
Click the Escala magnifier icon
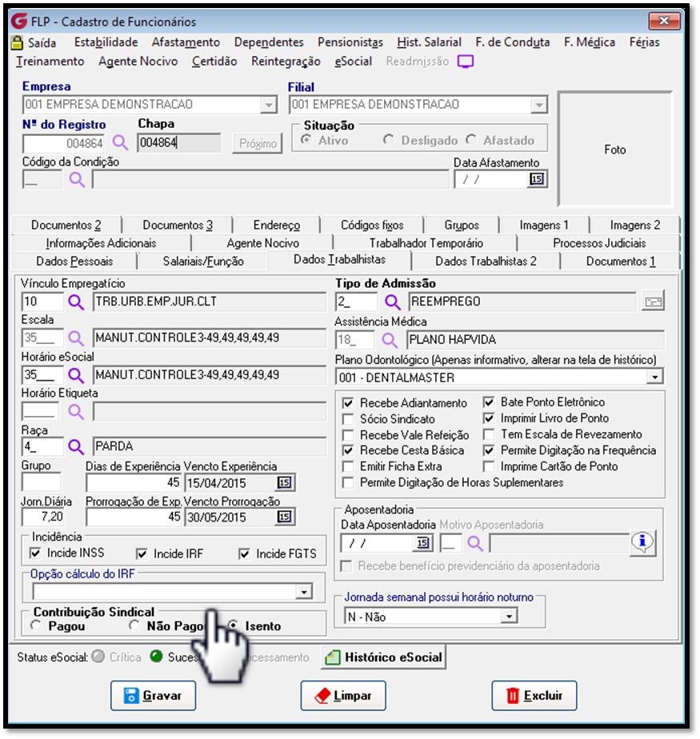pos(76,338)
